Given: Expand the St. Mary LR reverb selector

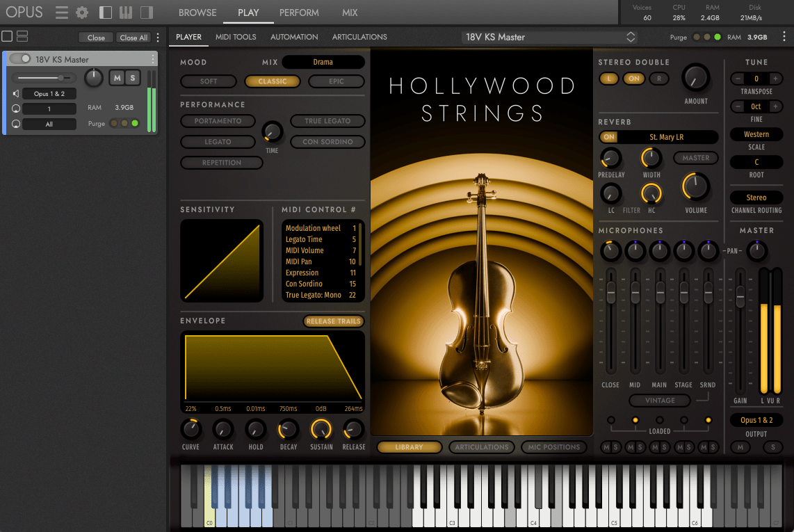Looking at the screenshot, I should click(667, 137).
